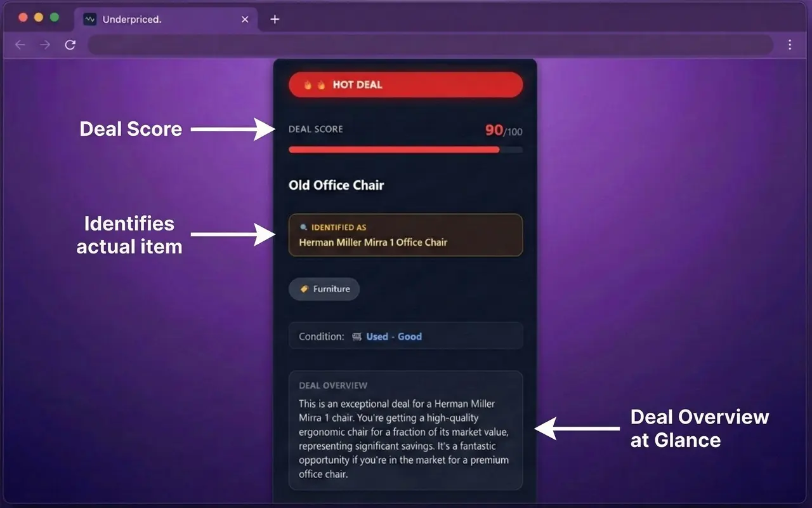Open a new tab with plus icon

click(x=275, y=20)
